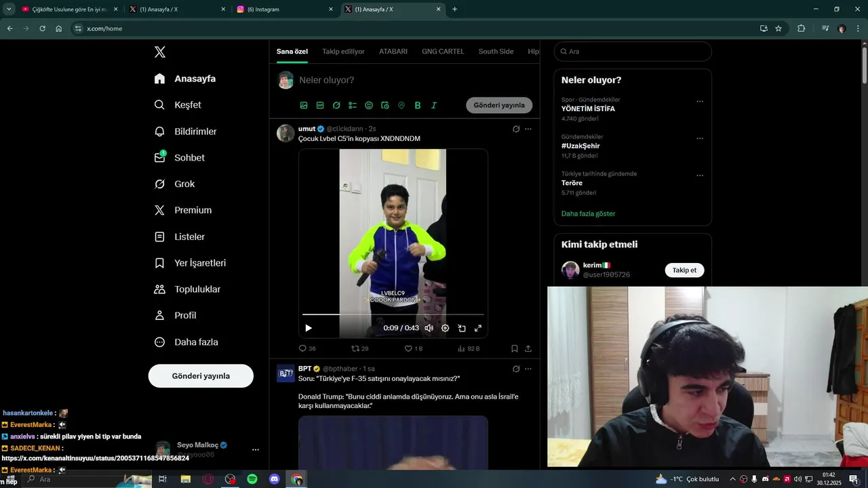Screen dimensions: 868x488
Task: Click the Ara search field on X
Action: pos(633,52)
